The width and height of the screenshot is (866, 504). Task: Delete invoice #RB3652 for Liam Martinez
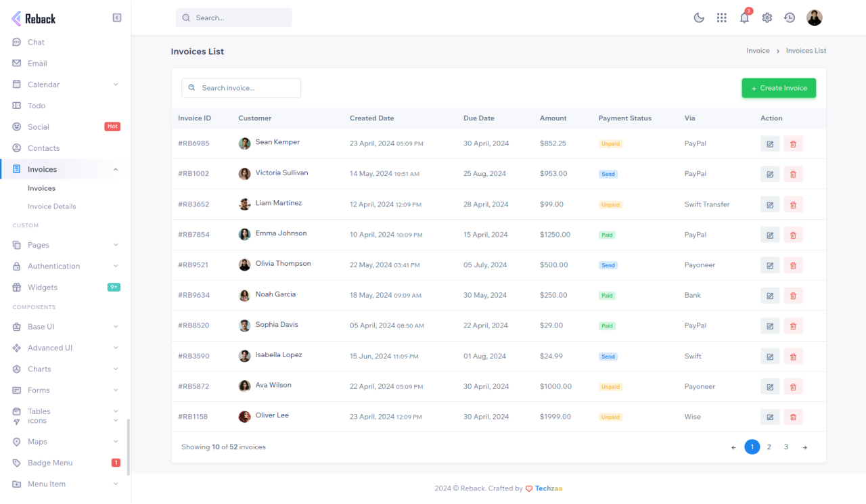click(x=793, y=204)
